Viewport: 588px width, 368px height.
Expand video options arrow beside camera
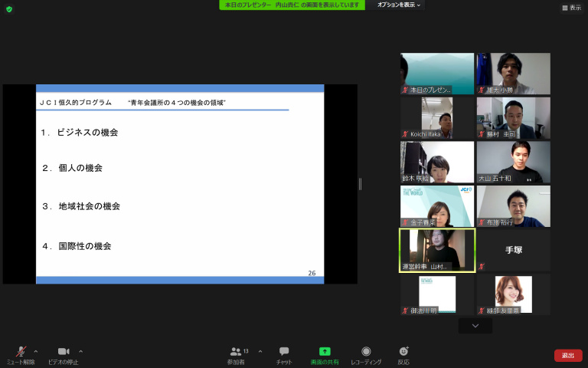pos(81,351)
